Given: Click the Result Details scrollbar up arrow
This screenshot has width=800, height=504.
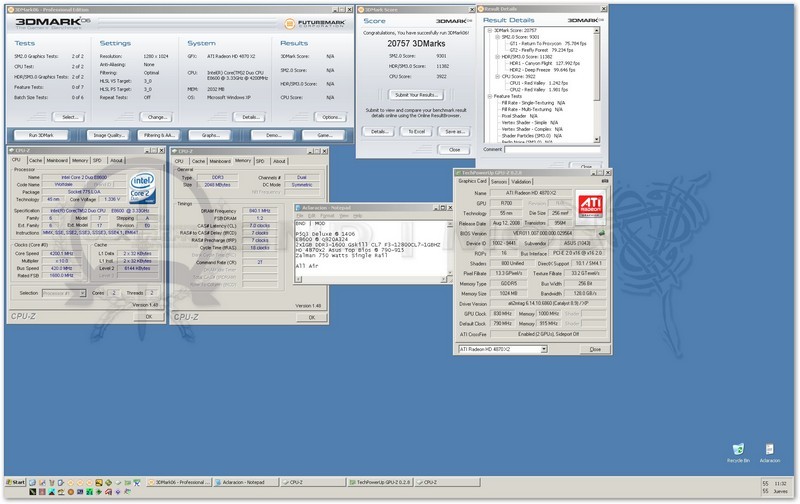Looking at the screenshot, I should (x=596, y=31).
